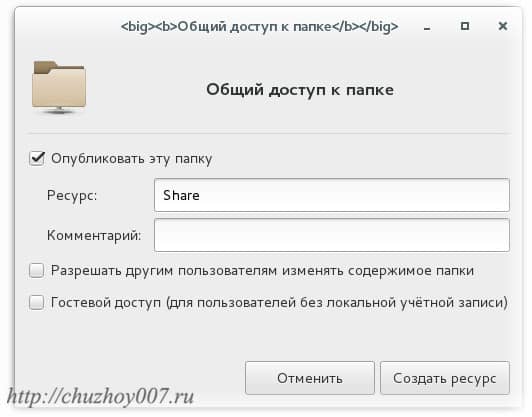532x417 pixels.
Task: Tick the 'Гостевой доступ' checkbox
Action: [x=37, y=302]
